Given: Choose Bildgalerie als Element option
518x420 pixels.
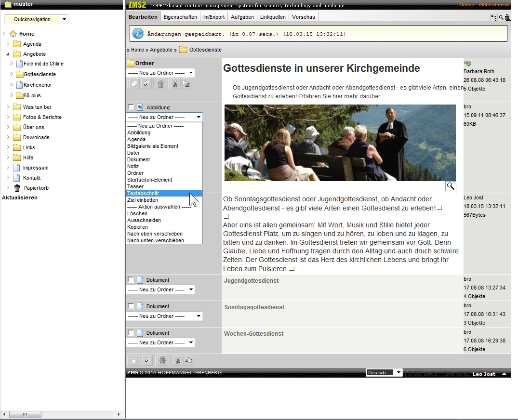Looking at the screenshot, I should coord(164,146).
